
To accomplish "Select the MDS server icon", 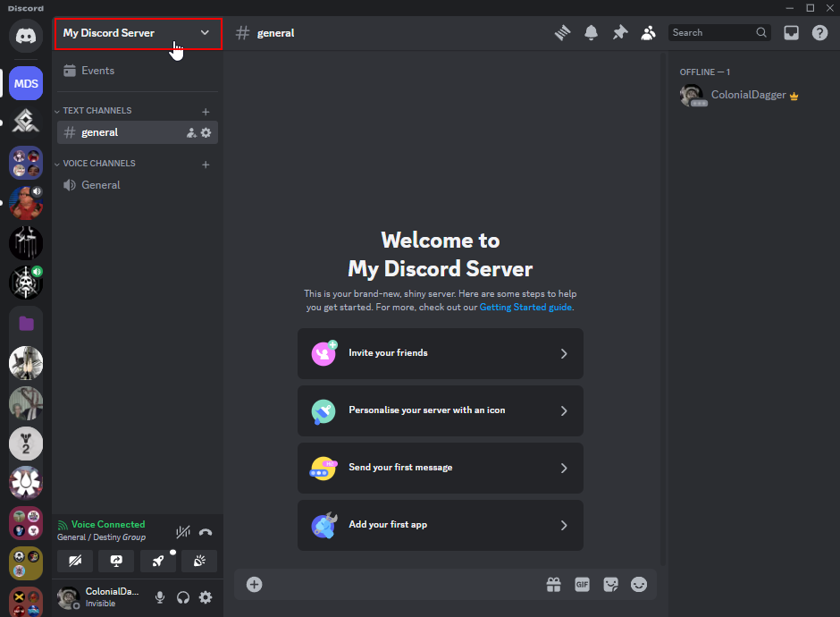I will pyautogui.click(x=26, y=84).
